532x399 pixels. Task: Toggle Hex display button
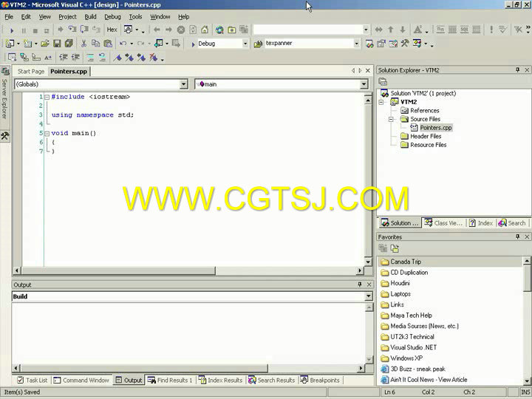coord(112,30)
